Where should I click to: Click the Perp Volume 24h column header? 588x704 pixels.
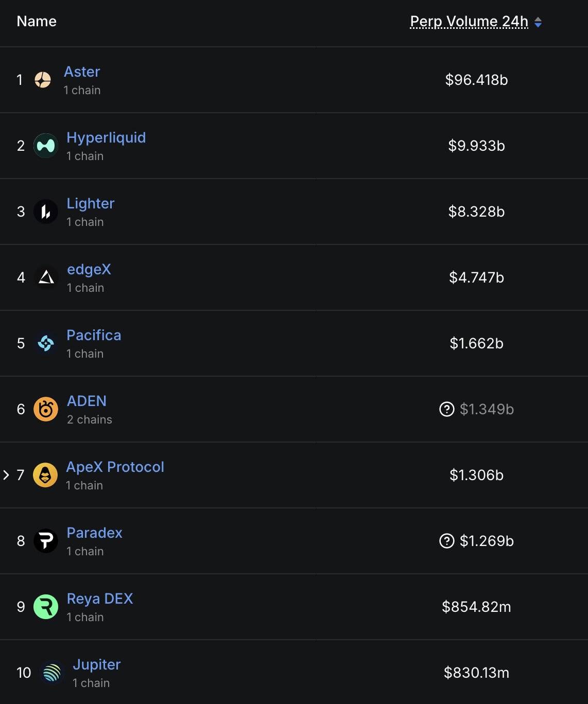click(x=469, y=21)
